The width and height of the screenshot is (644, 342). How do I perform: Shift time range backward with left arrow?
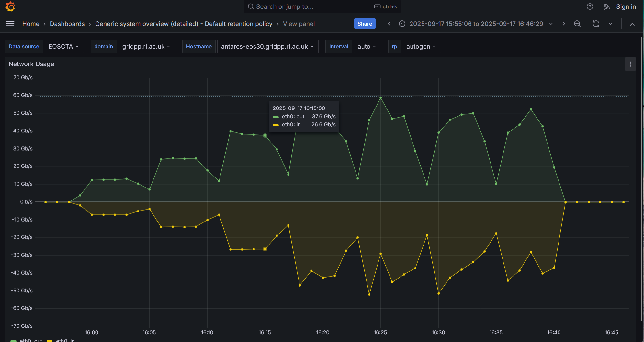(x=389, y=24)
